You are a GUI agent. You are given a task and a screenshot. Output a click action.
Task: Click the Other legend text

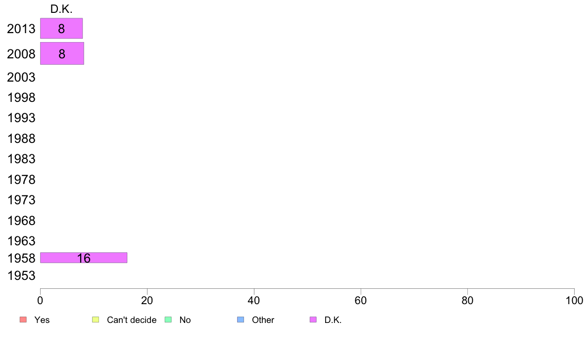click(263, 320)
